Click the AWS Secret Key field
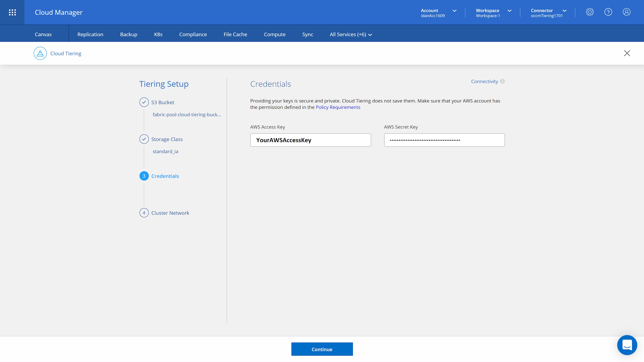Image resolution: width=644 pixels, height=362 pixels. pyautogui.click(x=444, y=140)
